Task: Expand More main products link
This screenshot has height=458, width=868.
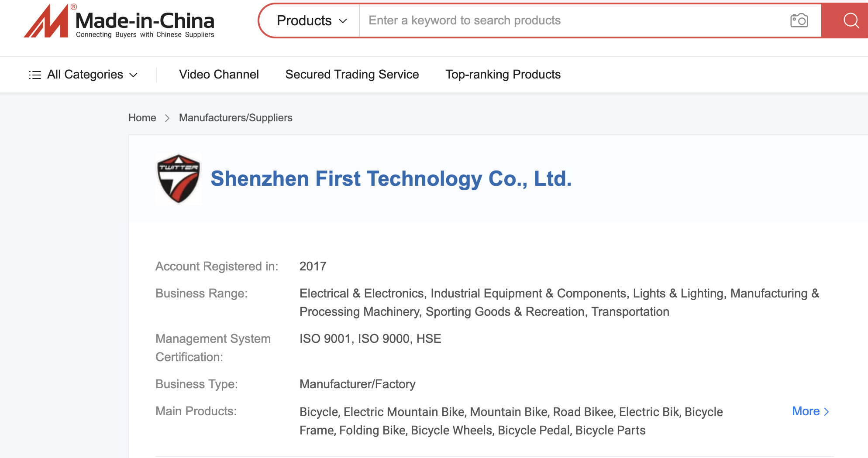Action: click(x=806, y=411)
